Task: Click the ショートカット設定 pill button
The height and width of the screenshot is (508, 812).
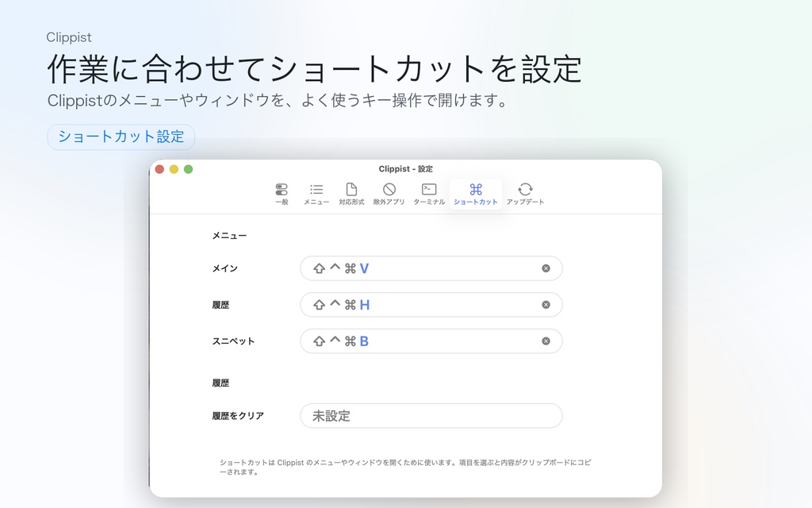Action: pyautogui.click(x=121, y=137)
